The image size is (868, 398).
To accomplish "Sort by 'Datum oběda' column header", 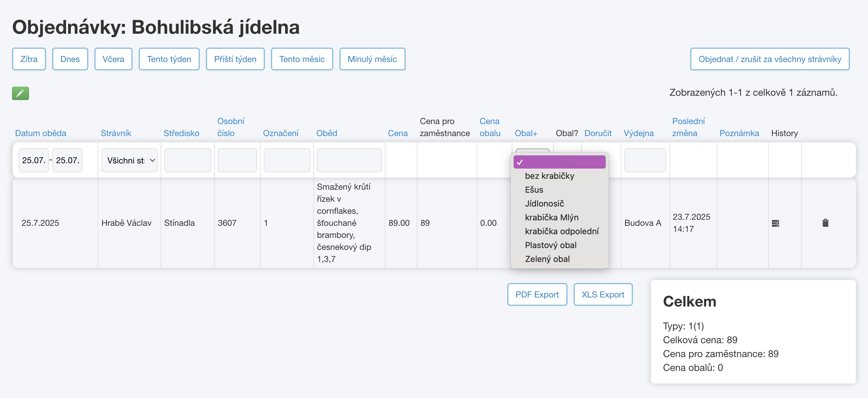I will click(40, 133).
